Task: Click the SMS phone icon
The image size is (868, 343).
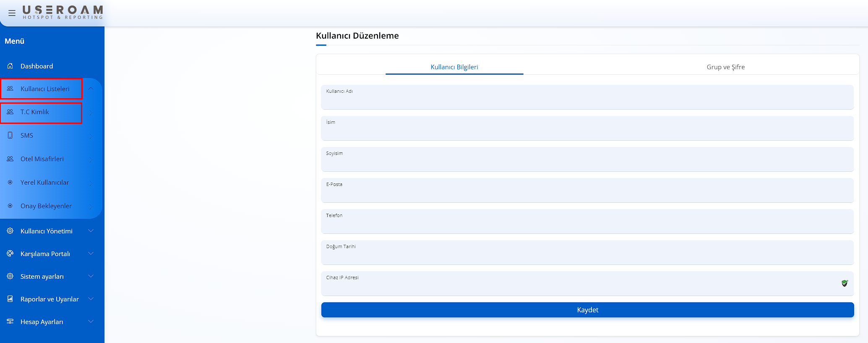Action: click(x=10, y=135)
